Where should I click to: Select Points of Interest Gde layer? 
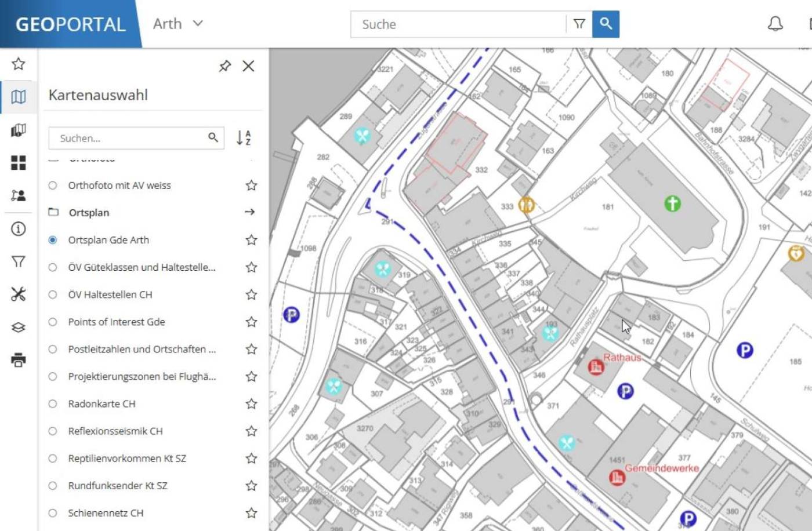coord(53,322)
